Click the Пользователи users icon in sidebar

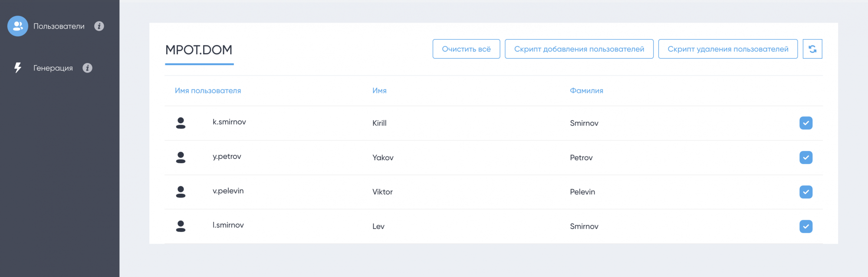(18, 26)
